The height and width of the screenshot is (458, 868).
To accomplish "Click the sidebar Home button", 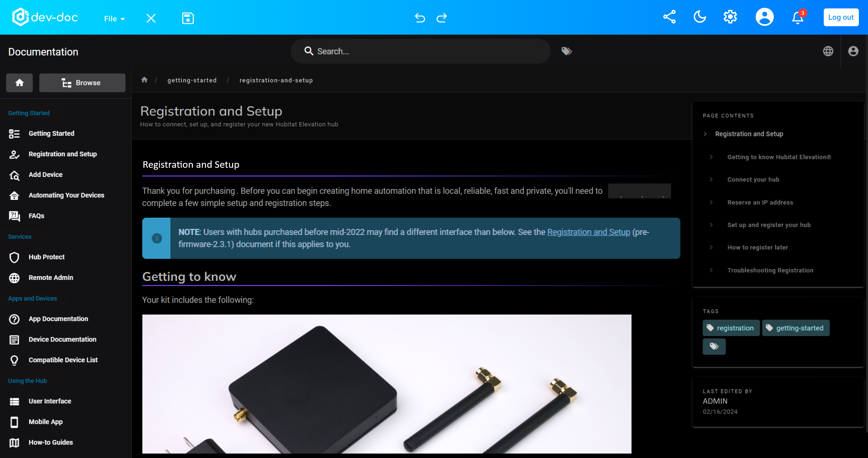I will coord(19,83).
